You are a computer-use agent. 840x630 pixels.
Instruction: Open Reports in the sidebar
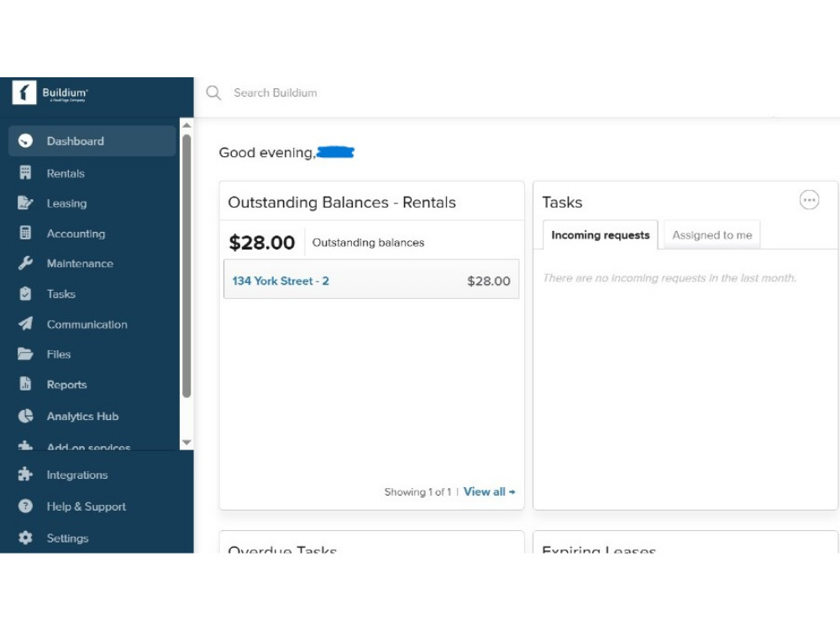[66, 385]
